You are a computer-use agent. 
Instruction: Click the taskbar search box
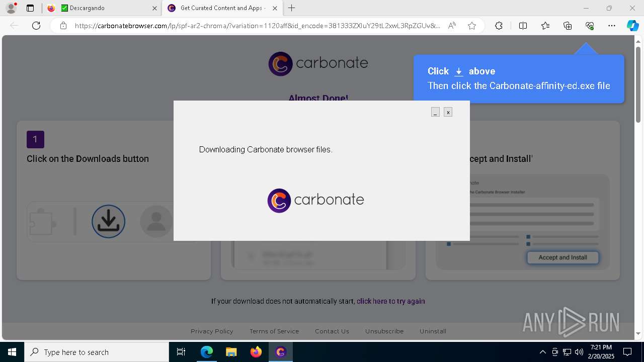point(97,352)
